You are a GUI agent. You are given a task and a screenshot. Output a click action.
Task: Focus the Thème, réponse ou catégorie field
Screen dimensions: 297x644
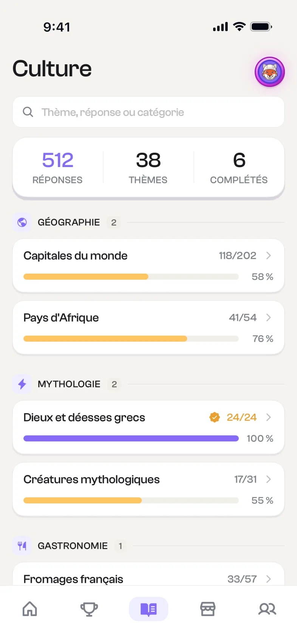[148, 112]
